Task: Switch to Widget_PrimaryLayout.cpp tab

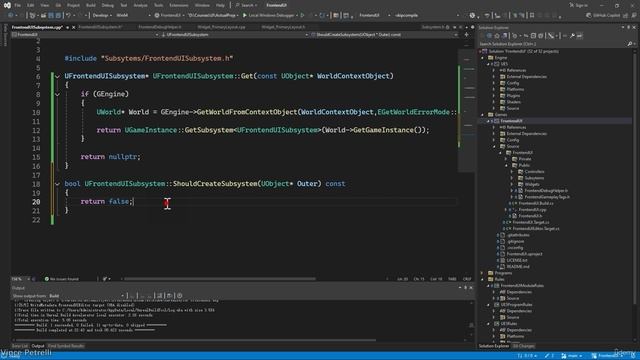Action: (221, 27)
